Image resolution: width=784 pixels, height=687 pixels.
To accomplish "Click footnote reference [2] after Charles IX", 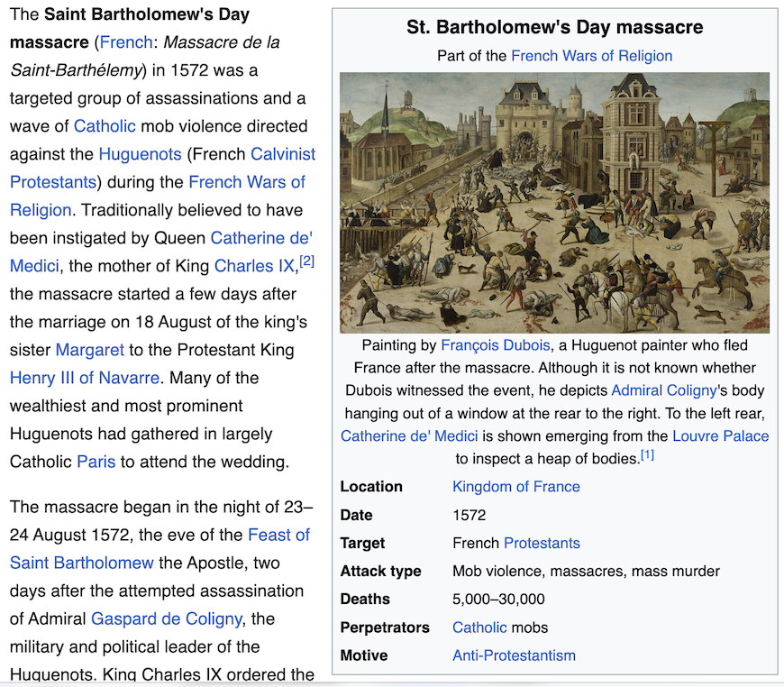I will click(x=307, y=261).
